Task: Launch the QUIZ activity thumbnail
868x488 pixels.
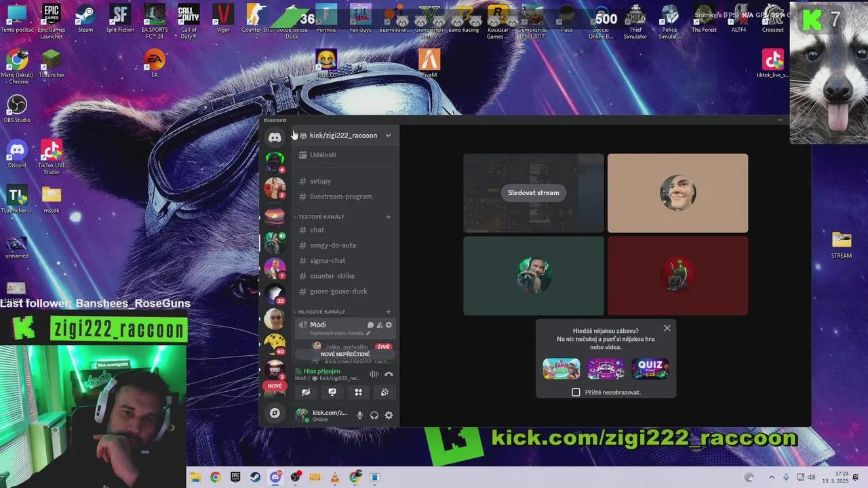Action: point(650,369)
